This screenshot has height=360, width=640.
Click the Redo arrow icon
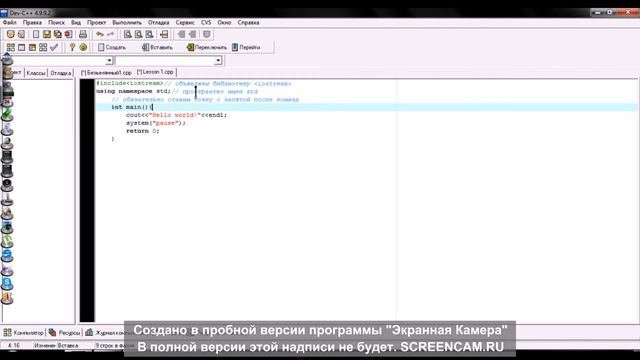110,34
